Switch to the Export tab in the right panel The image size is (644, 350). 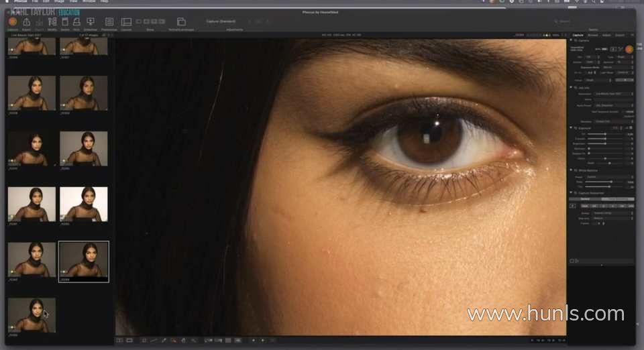click(619, 36)
